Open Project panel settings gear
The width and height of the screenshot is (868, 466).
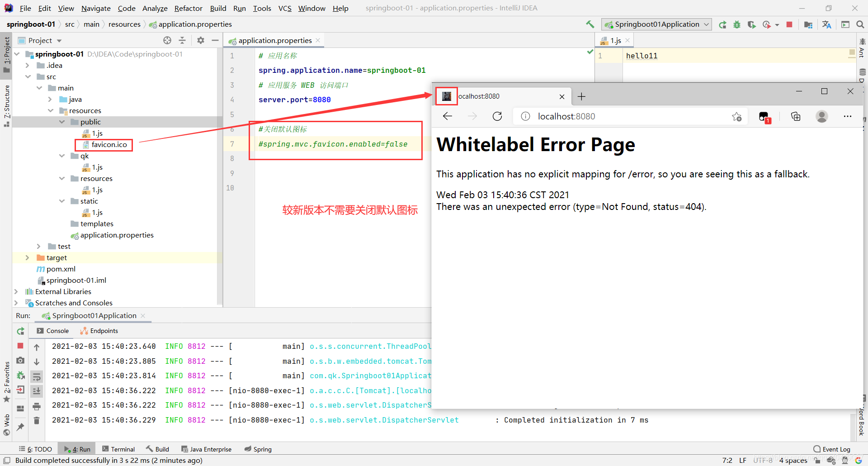click(x=201, y=40)
